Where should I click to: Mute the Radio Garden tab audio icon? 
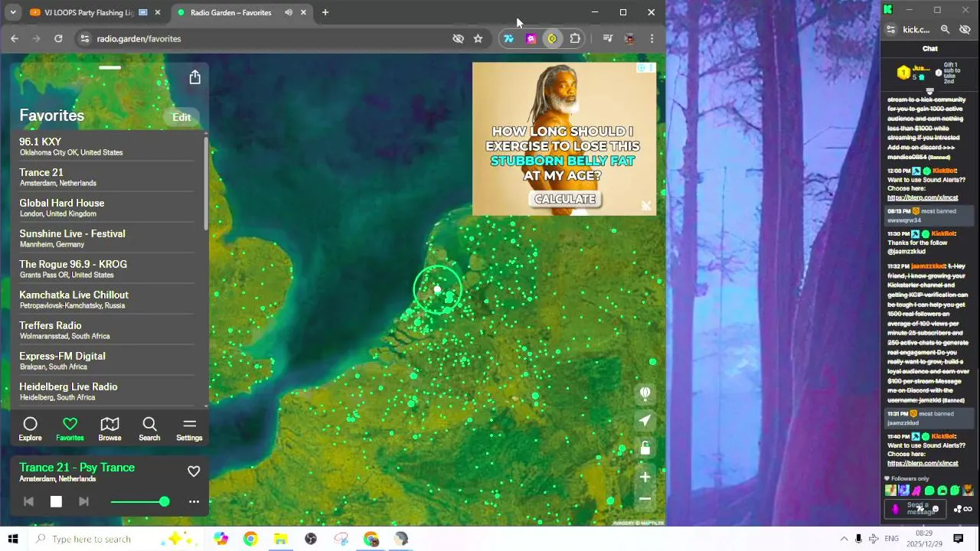(x=289, y=12)
